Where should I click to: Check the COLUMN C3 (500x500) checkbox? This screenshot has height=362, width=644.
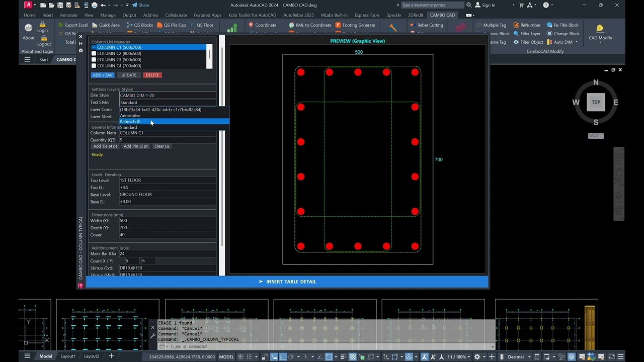(94, 59)
